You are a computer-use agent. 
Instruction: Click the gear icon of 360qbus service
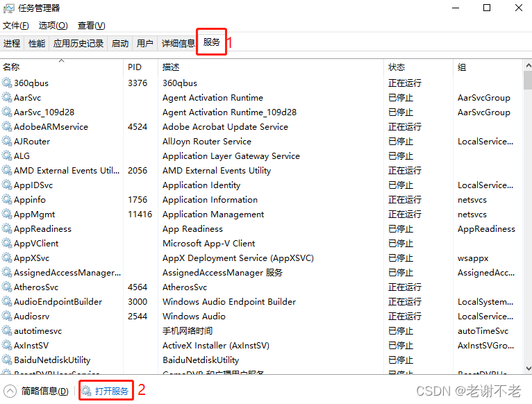click(7, 83)
